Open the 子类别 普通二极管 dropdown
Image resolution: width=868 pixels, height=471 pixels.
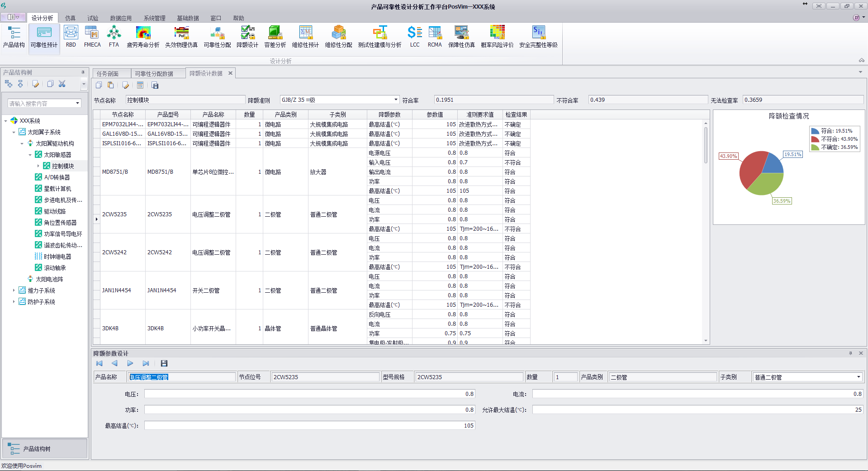(858, 377)
